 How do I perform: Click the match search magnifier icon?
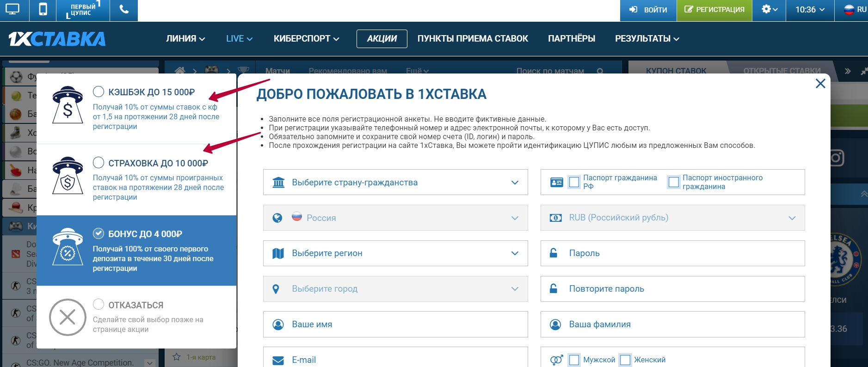tap(600, 71)
